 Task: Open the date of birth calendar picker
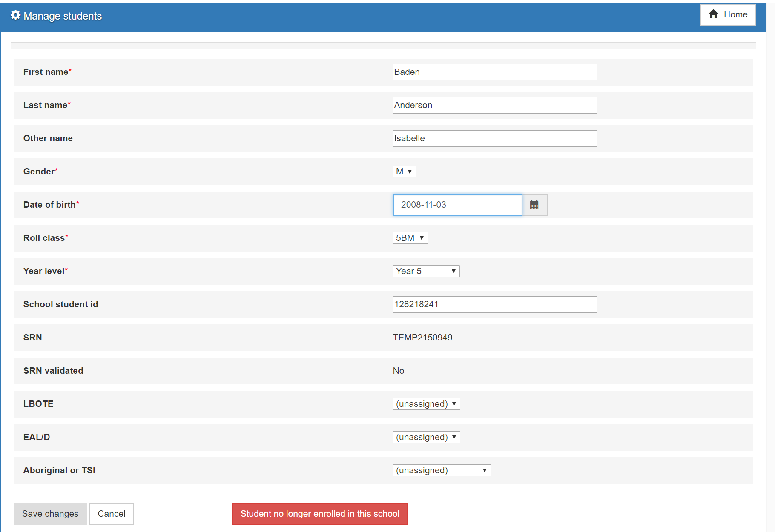pyautogui.click(x=534, y=205)
